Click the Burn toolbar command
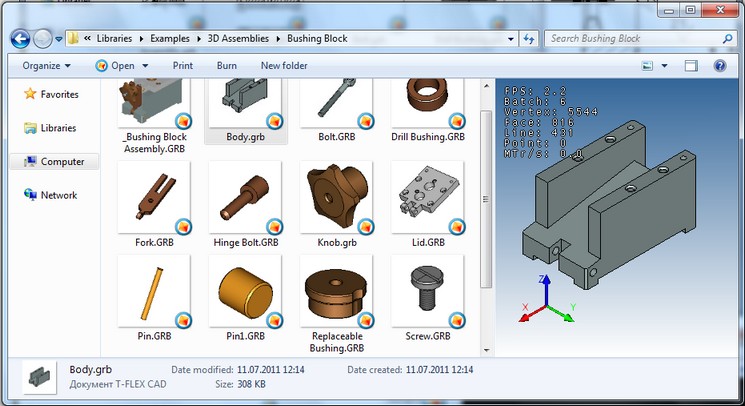This screenshot has width=745, height=406. (x=227, y=66)
